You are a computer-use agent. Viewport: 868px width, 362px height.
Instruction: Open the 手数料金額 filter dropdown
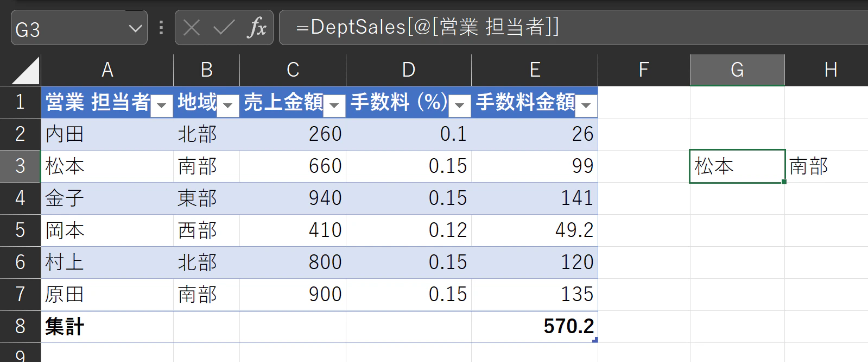(x=586, y=105)
